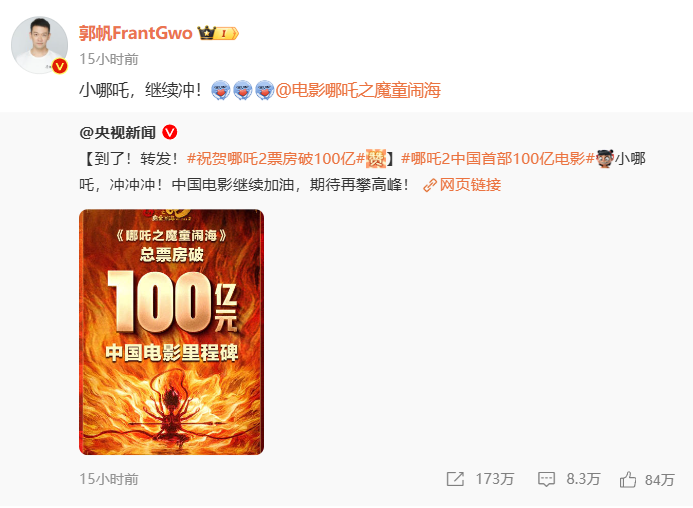Click the 15小时前 timestamp below poster
The height and width of the screenshot is (508, 693).
[109, 479]
